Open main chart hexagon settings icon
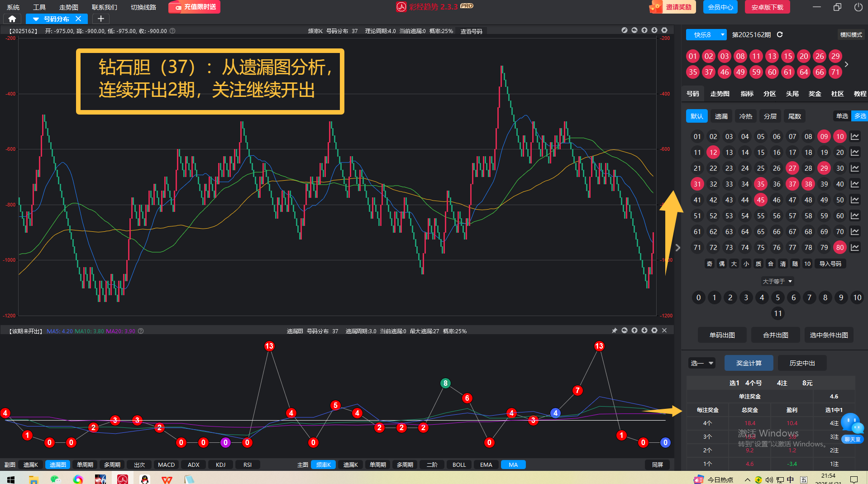The width and height of the screenshot is (868, 484). 664,30
